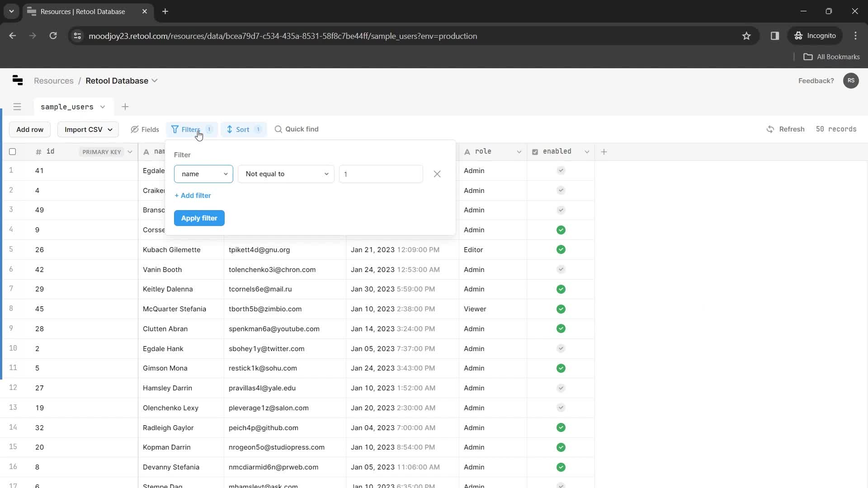Select the 'Viewer' role cell
This screenshot has width=868, height=488.
493,309
